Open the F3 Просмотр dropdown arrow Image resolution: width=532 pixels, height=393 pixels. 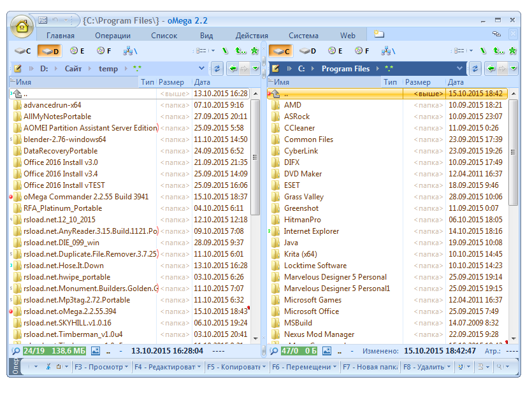coord(126,367)
